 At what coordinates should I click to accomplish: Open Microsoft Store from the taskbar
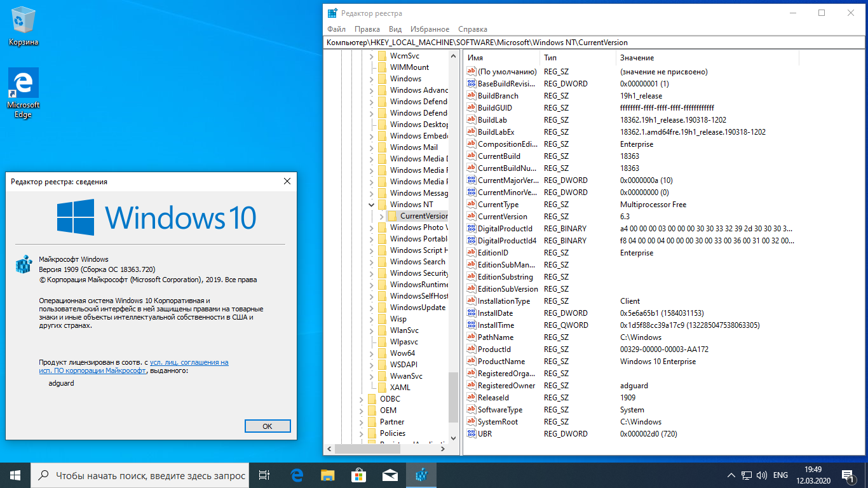[x=358, y=475]
